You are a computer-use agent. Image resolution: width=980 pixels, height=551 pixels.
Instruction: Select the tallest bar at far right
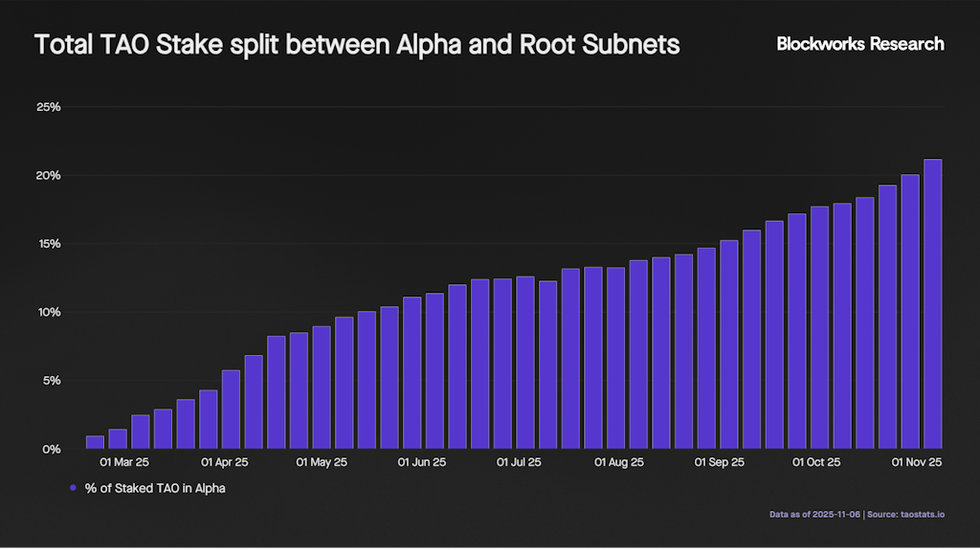click(x=932, y=303)
